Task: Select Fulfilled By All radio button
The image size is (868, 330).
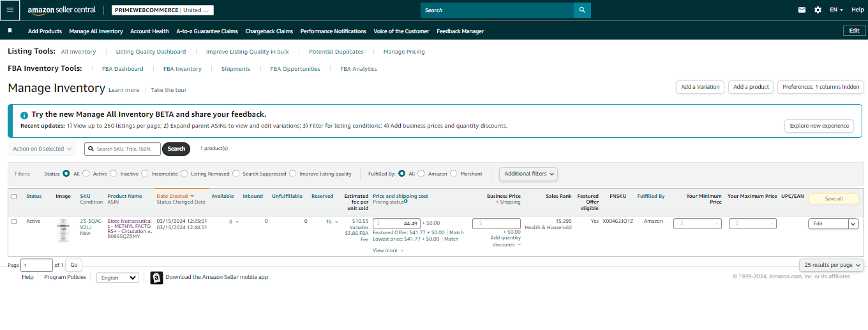Action: tap(401, 174)
